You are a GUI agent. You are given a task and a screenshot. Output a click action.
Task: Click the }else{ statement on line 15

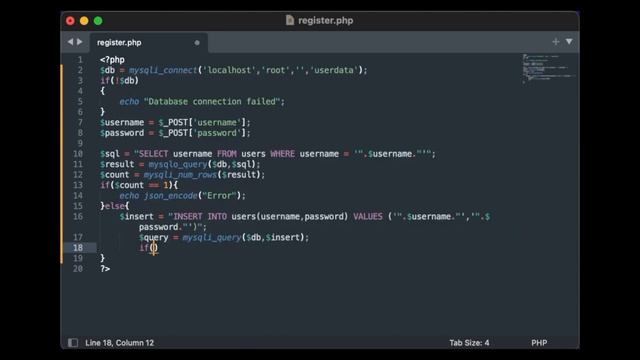115,206
